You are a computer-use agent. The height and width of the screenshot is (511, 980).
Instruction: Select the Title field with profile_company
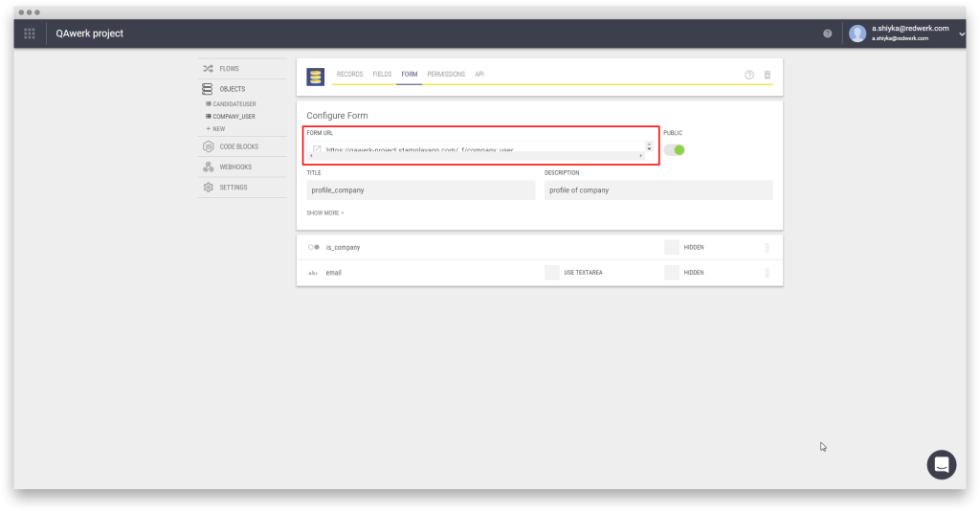click(421, 190)
